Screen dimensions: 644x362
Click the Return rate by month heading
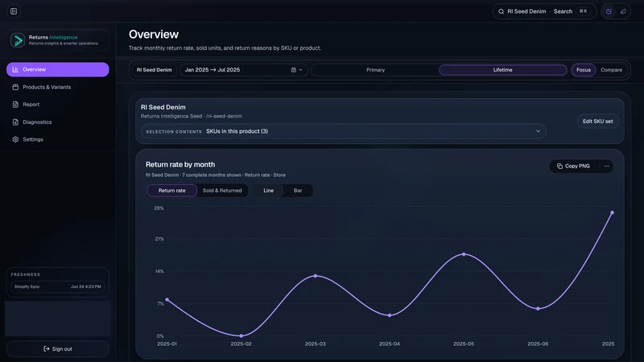click(180, 165)
